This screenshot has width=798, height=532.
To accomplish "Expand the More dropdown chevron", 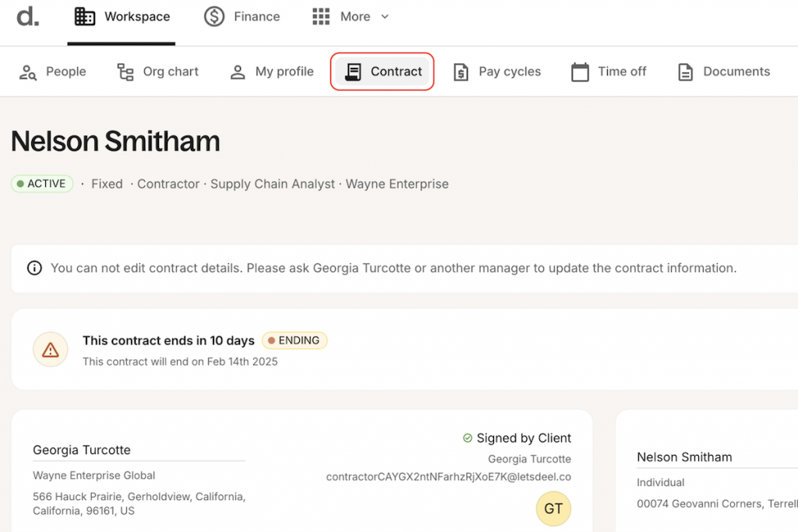I will (384, 16).
